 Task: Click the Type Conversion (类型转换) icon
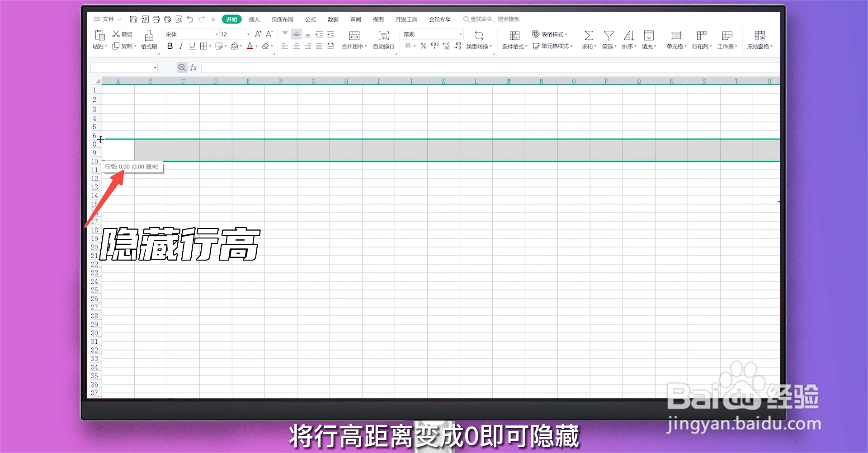479,36
